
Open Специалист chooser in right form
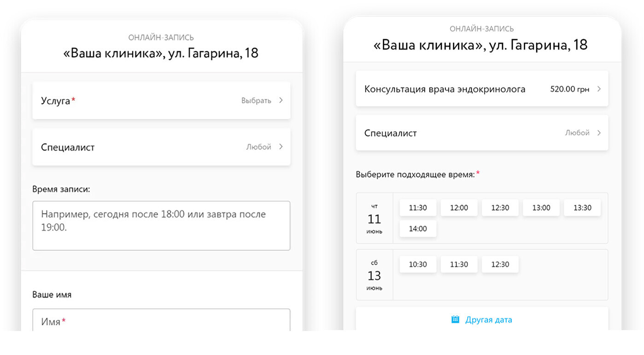[599, 133]
